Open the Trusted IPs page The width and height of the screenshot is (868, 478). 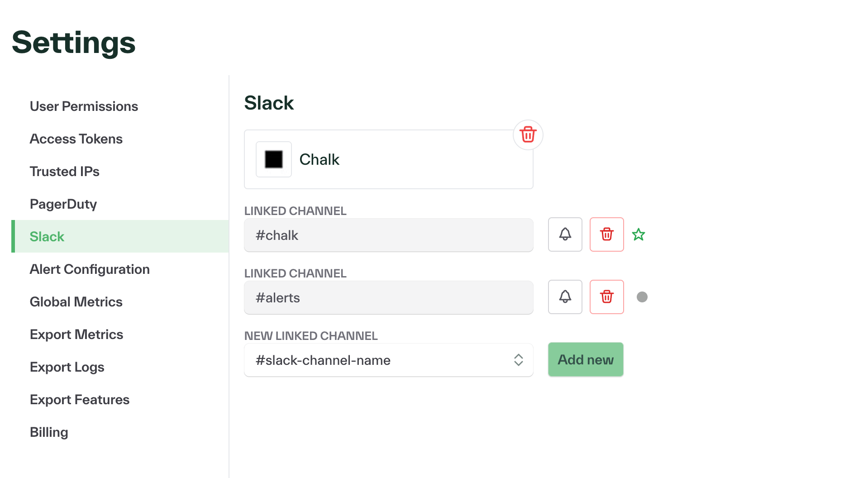coord(64,171)
